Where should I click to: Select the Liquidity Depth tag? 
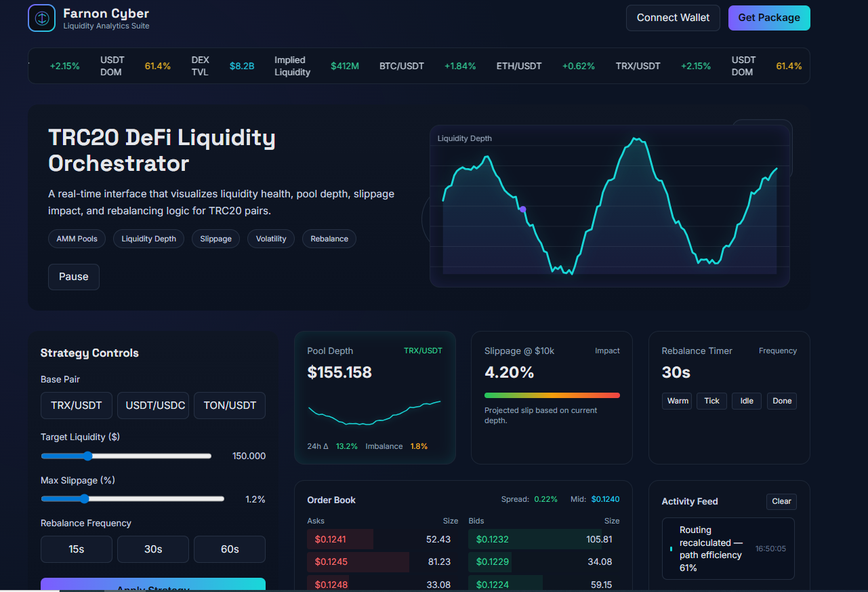coord(148,239)
